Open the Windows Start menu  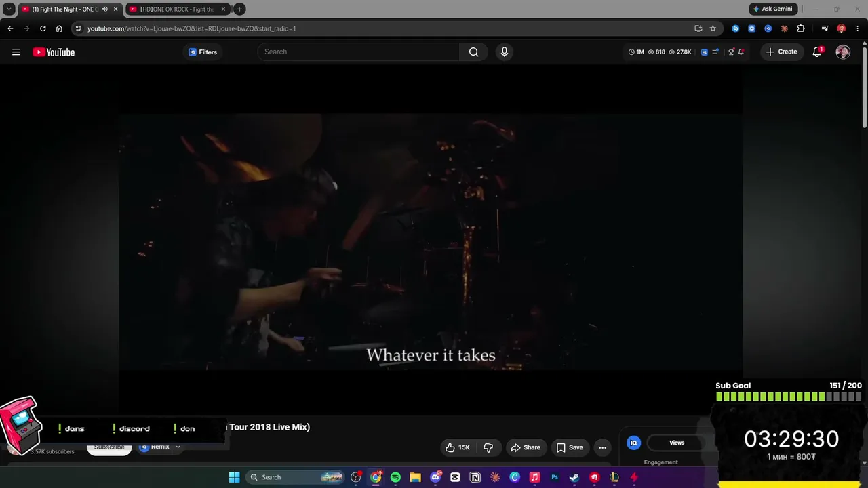pyautogui.click(x=234, y=477)
